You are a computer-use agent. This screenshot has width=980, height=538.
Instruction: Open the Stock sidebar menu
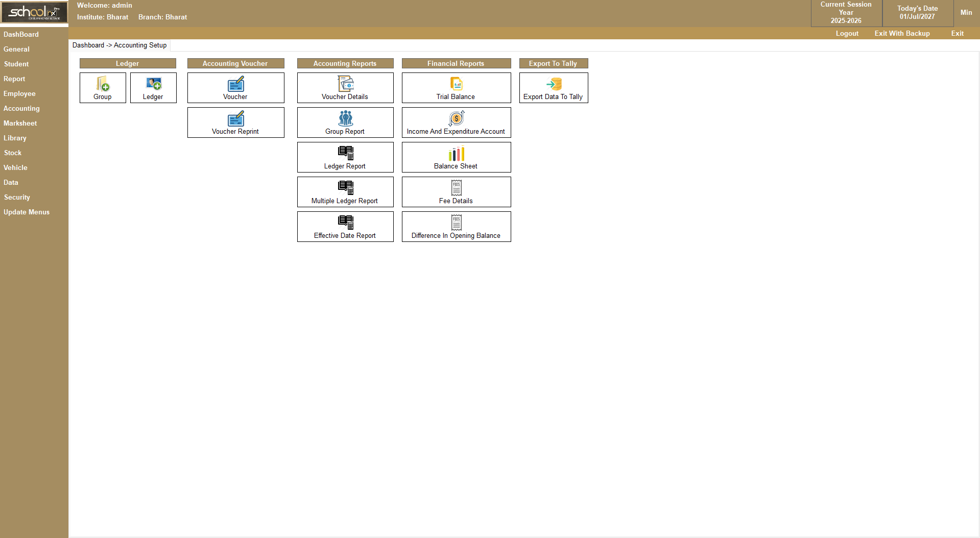click(x=13, y=153)
